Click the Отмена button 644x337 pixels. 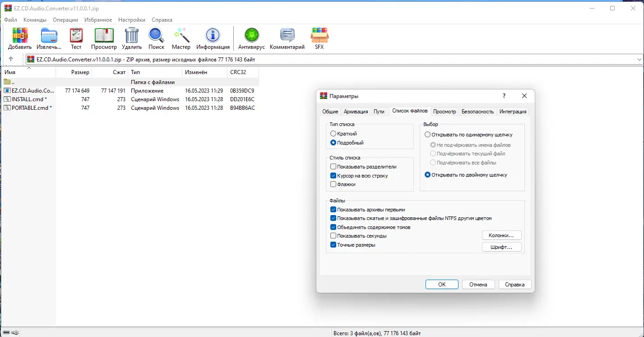pyautogui.click(x=478, y=284)
